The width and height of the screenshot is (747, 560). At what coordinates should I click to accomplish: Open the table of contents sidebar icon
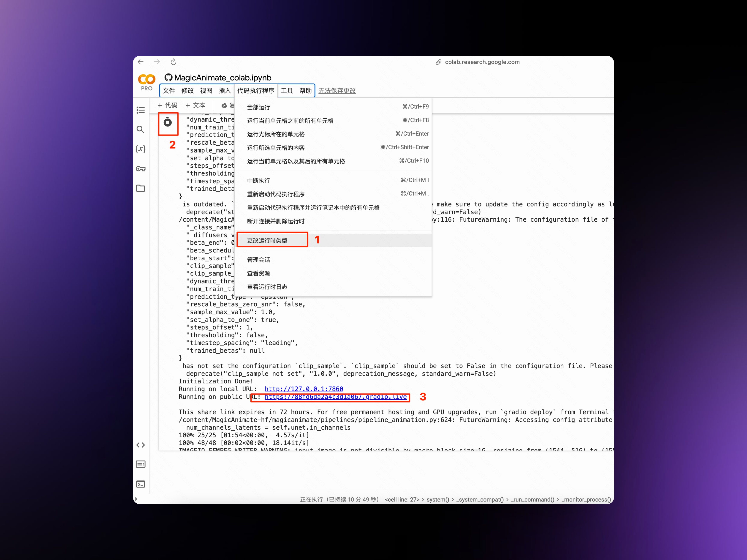(140, 110)
